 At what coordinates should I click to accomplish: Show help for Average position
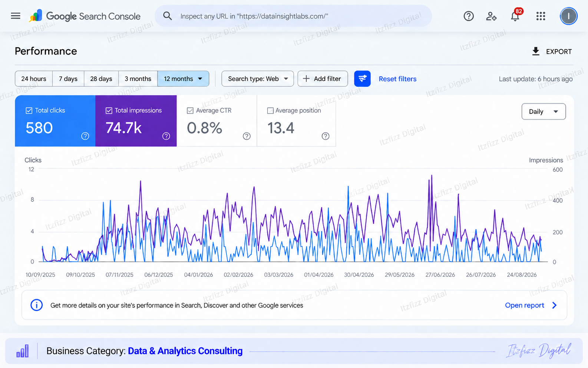pyautogui.click(x=326, y=136)
